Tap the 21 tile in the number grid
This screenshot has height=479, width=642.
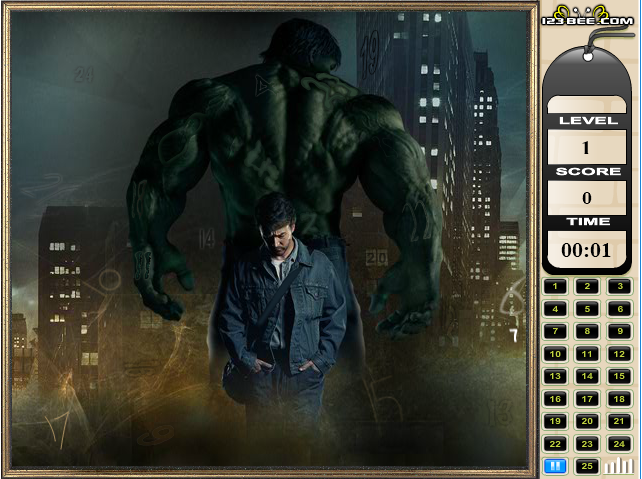[619, 421]
